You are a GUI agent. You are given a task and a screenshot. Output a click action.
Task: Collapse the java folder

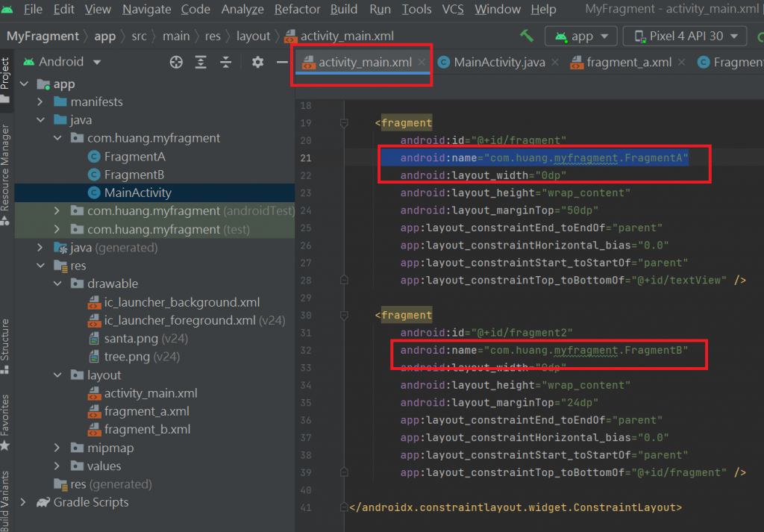coord(40,120)
